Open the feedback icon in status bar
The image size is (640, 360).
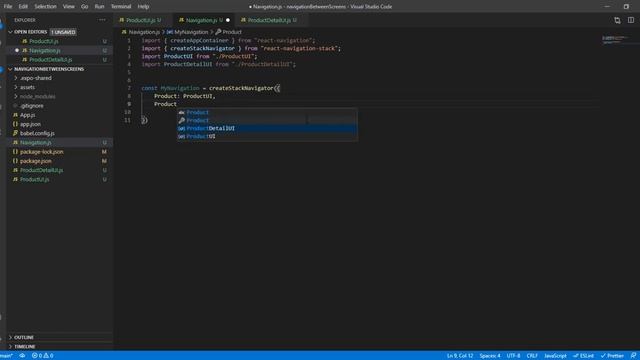(633, 356)
